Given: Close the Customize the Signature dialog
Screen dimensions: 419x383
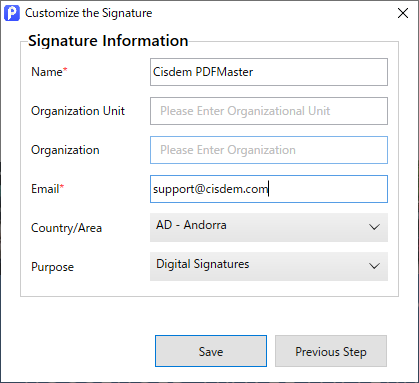Looking at the screenshot, I should point(403,13).
